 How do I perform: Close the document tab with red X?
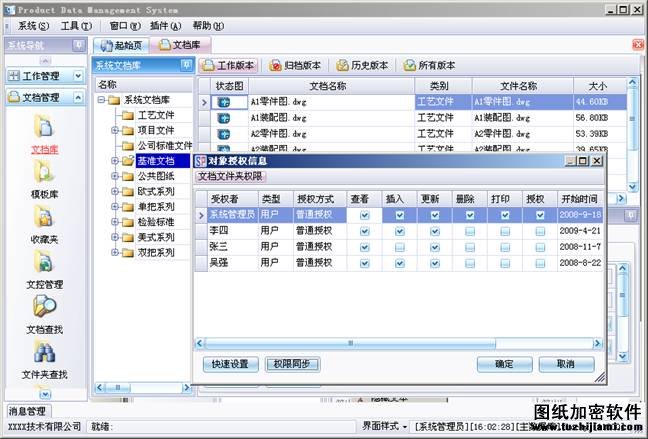pyautogui.click(x=638, y=45)
